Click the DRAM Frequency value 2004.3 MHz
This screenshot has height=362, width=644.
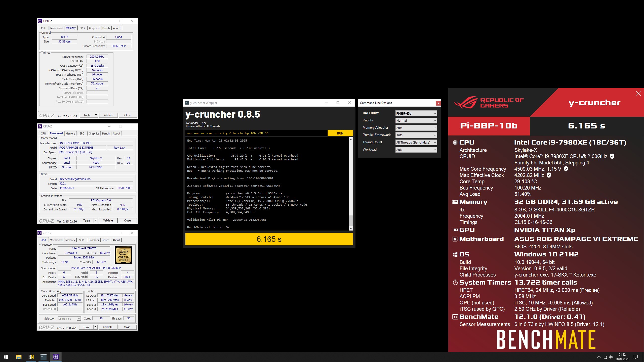click(x=97, y=57)
